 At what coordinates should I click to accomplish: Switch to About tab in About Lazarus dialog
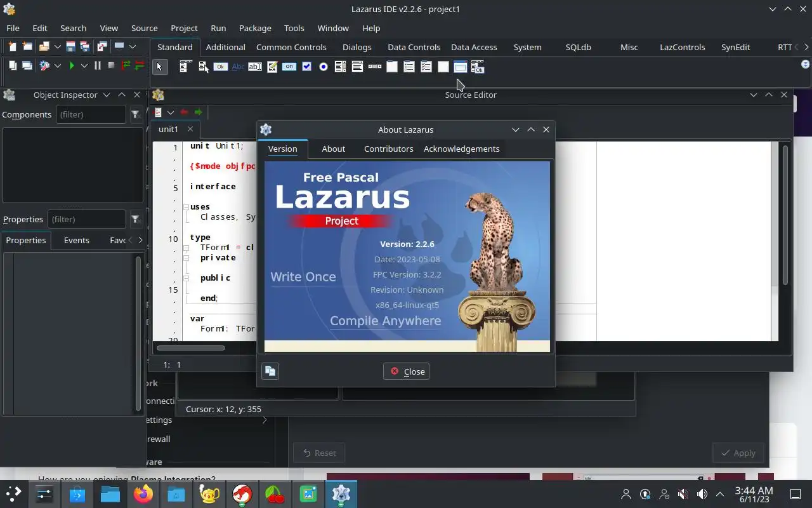(333, 149)
